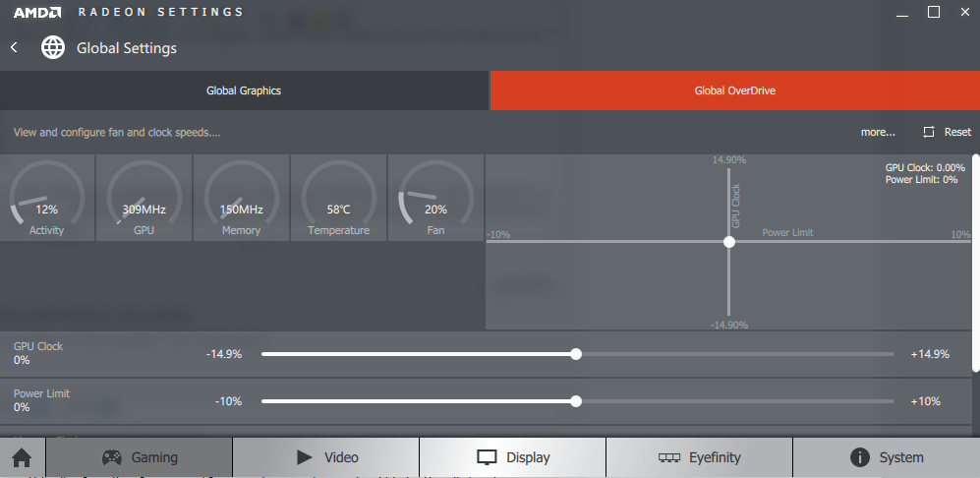This screenshot has height=478, width=980.
Task: Click the Power Limit slider handle
Action: (576, 401)
